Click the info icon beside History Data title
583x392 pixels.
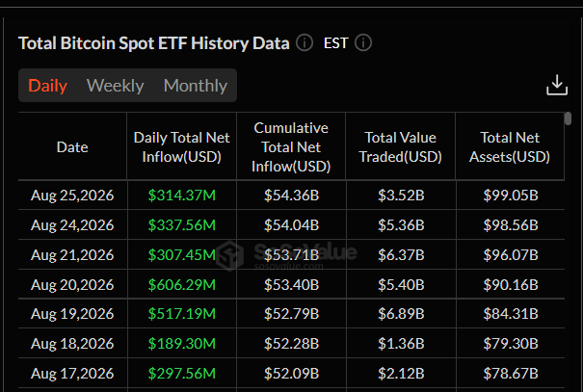pos(305,42)
